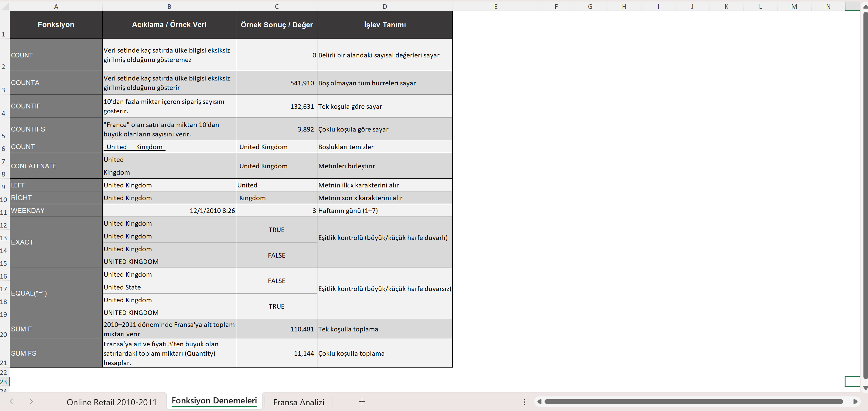The width and height of the screenshot is (868, 411).
Task: Click the value 3,892 cell
Action: pos(277,129)
